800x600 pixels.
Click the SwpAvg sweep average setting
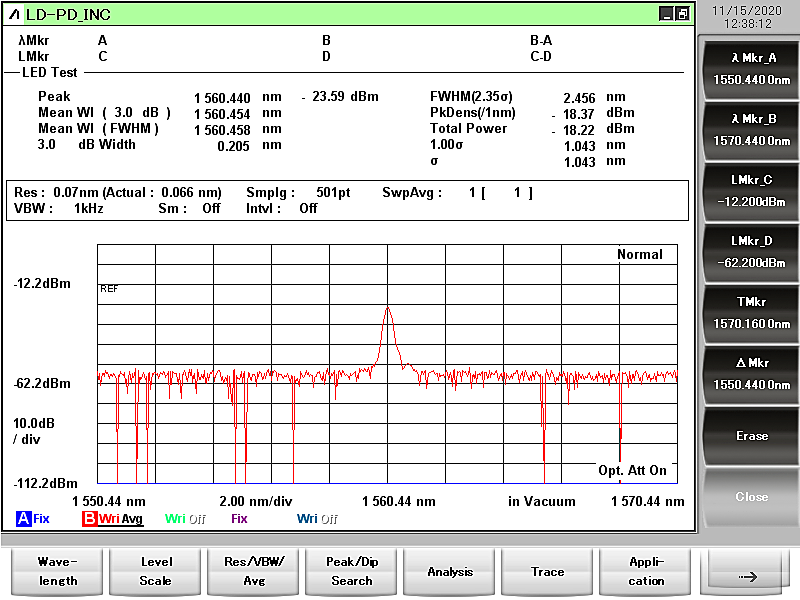[458, 192]
